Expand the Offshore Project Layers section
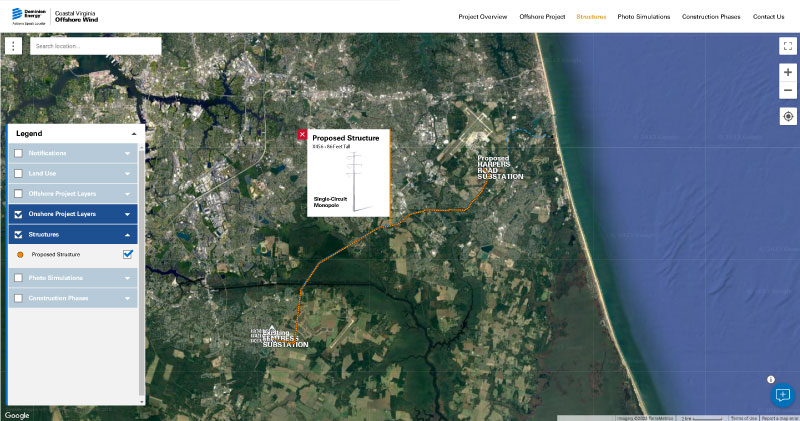 point(128,194)
